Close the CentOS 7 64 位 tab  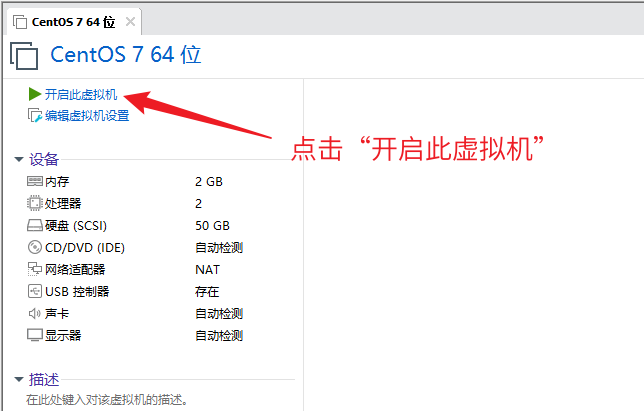pos(131,21)
